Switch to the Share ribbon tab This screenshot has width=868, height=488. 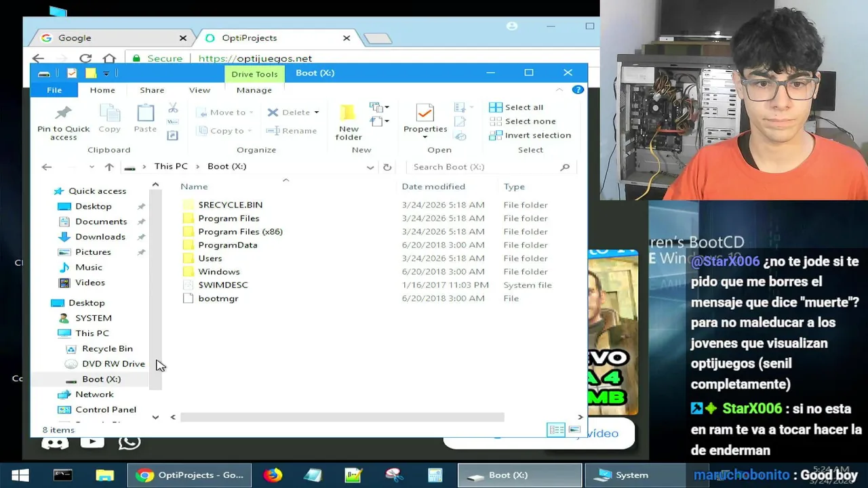pyautogui.click(x=152, y=90)
